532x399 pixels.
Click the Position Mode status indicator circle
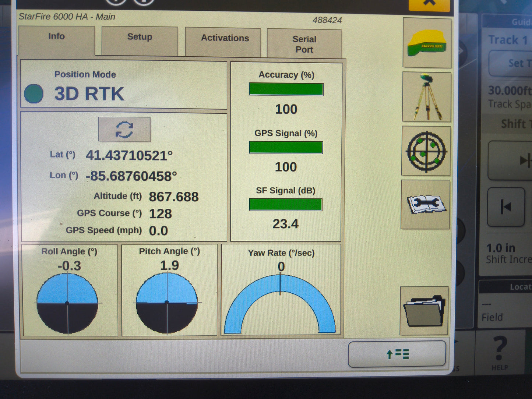coord(34,93)
